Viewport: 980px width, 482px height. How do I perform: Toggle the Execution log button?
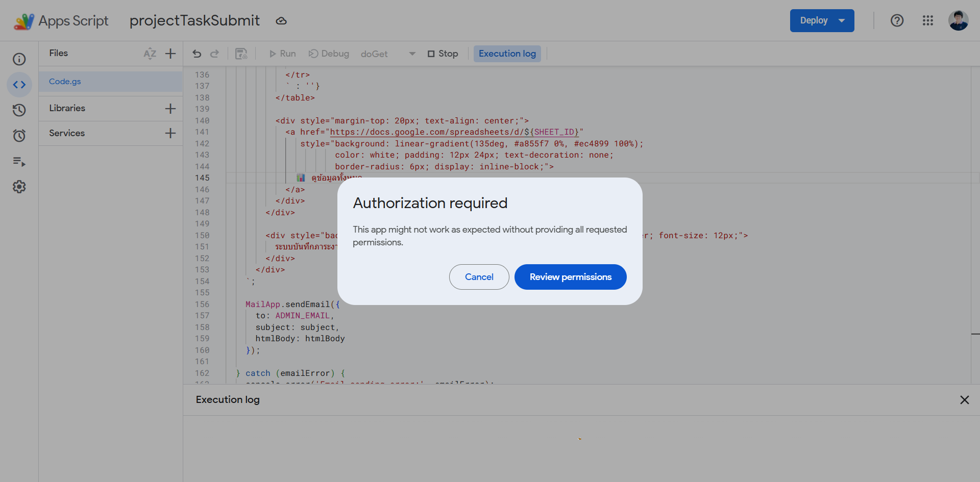tap(507, 54)
